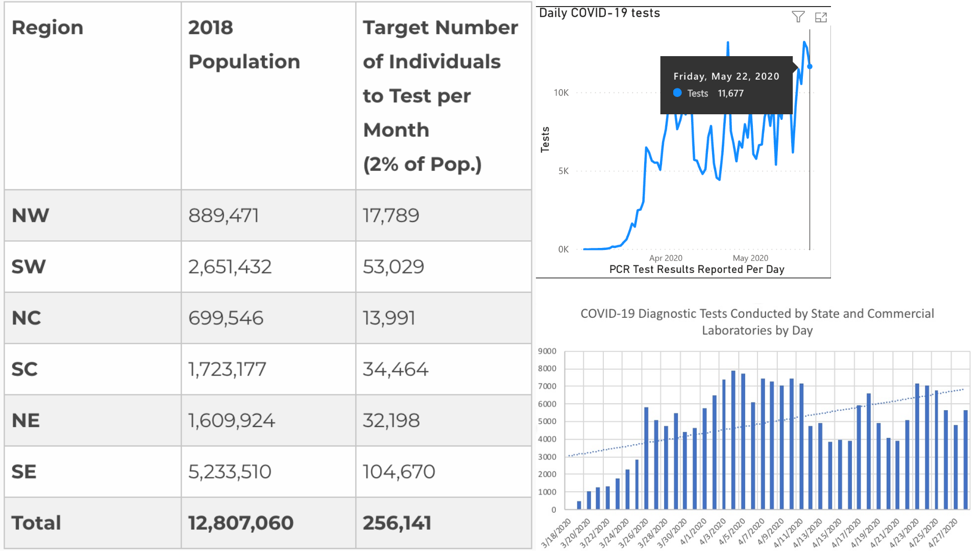
Task: Click the 'Region' column header
Action: coord(47,28)
